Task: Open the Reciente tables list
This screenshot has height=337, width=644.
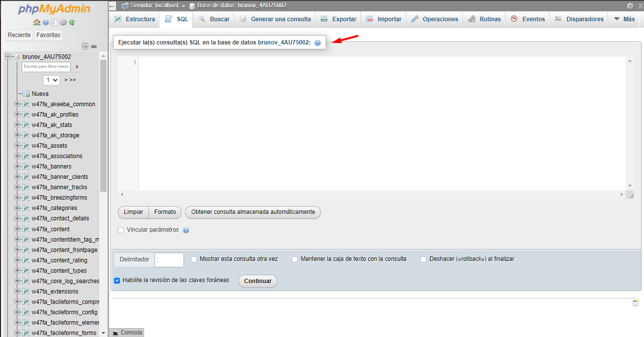Action: point(19,35)
